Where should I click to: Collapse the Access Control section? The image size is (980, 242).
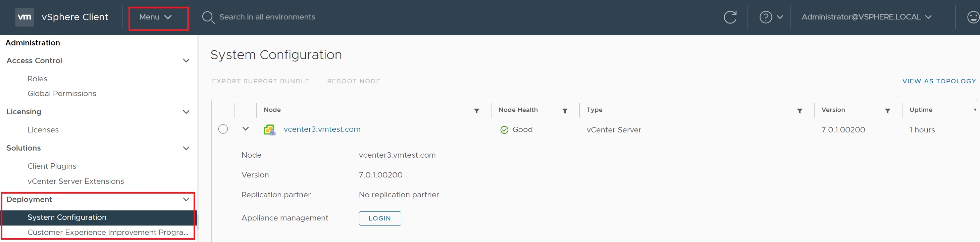(186, 61)
